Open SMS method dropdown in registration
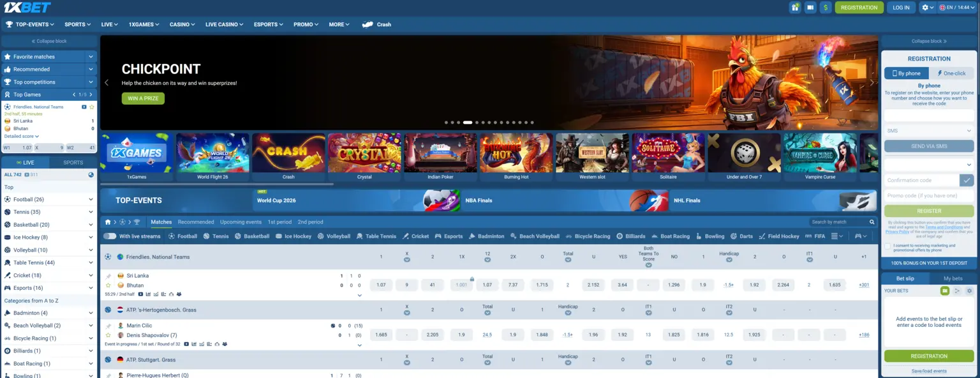980x378 pixels. coord(929,130)
